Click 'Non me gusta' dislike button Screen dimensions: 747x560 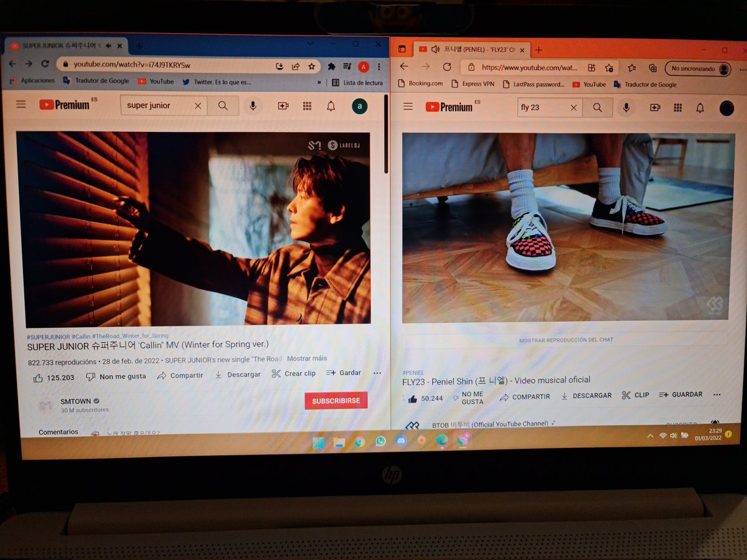click(116, 376)
